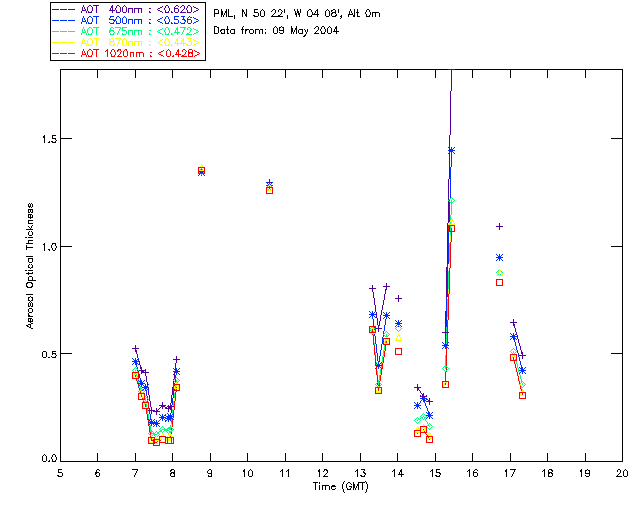Click the isolated red square at 14 GMT
This screenshot has width=640, height=512.
398,352
